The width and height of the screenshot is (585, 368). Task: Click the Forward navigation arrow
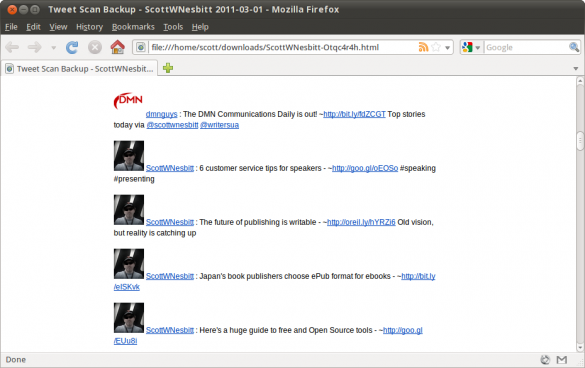click(x=35, y=47)
